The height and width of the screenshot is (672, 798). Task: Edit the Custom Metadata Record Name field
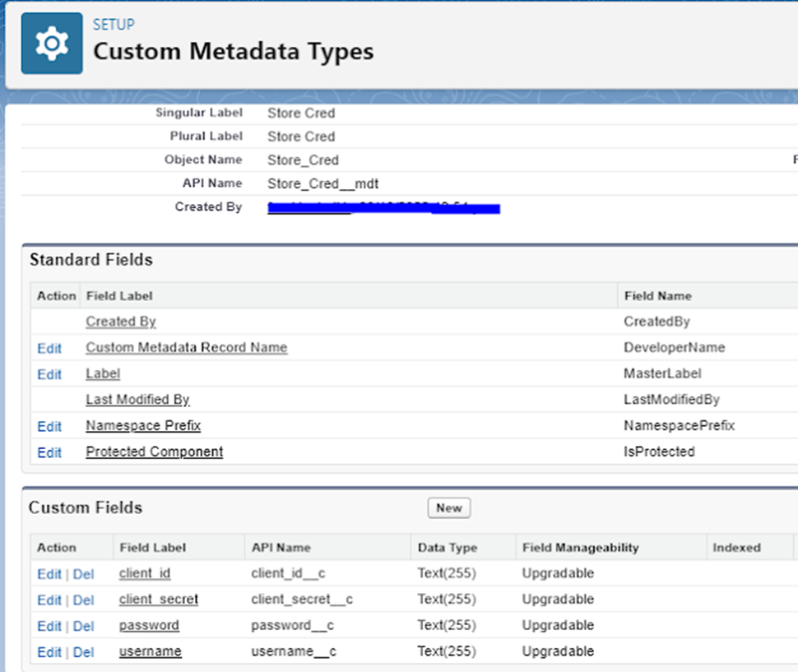tap(49, 349)
